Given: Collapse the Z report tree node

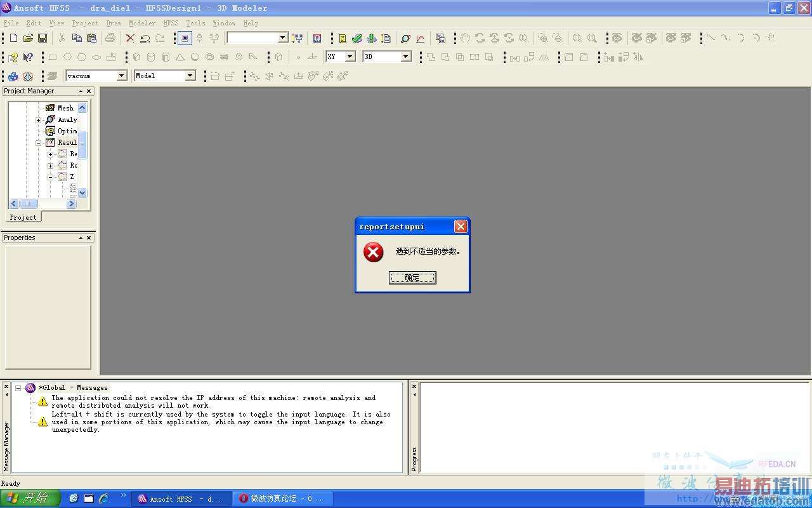Looking at the screenshot, I should point(51,177).
